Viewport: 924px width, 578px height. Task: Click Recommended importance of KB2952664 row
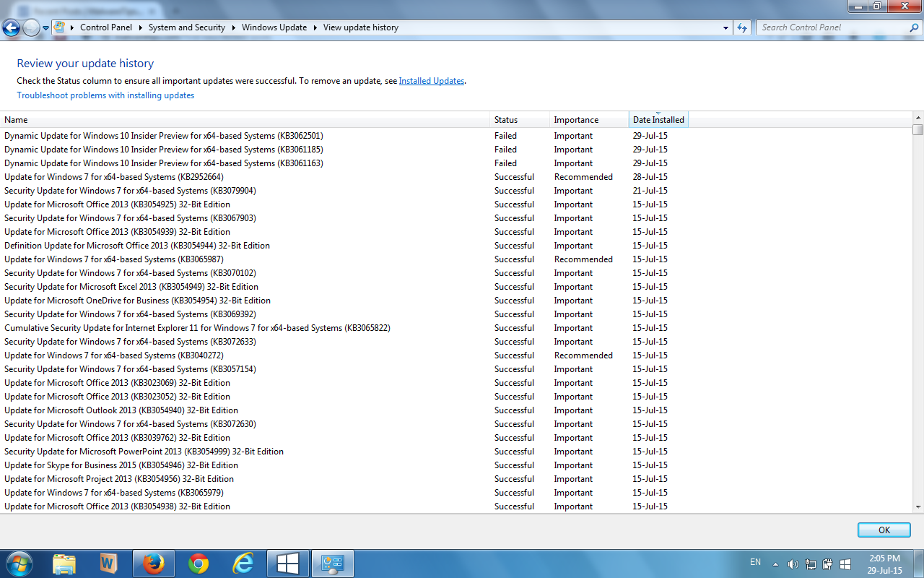(x=583, y=177)
